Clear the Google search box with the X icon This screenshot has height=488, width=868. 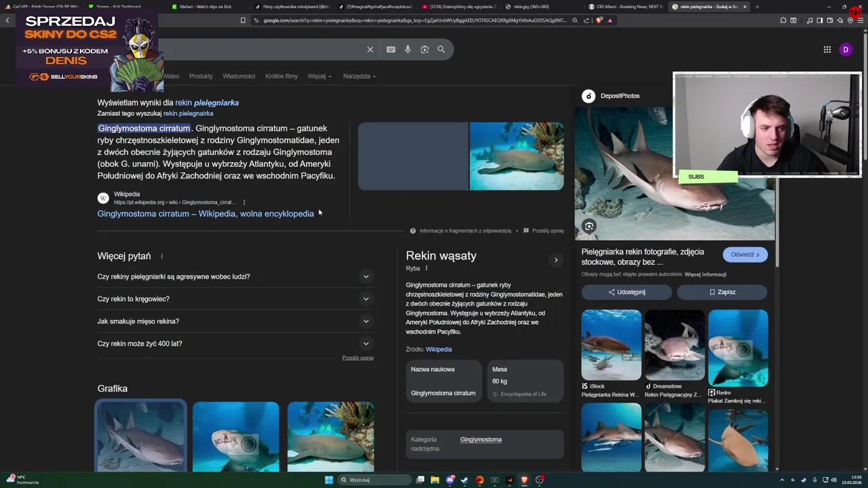[x=370, y=49]
